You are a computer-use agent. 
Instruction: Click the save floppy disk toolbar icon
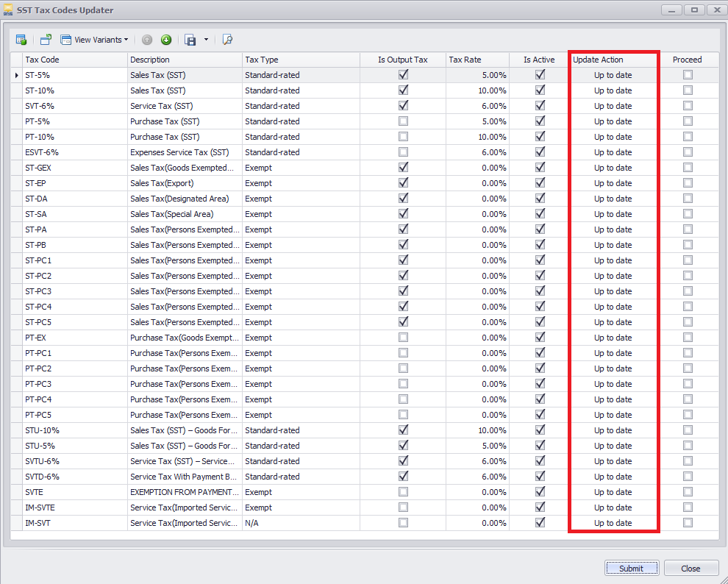tap(190, 40)
